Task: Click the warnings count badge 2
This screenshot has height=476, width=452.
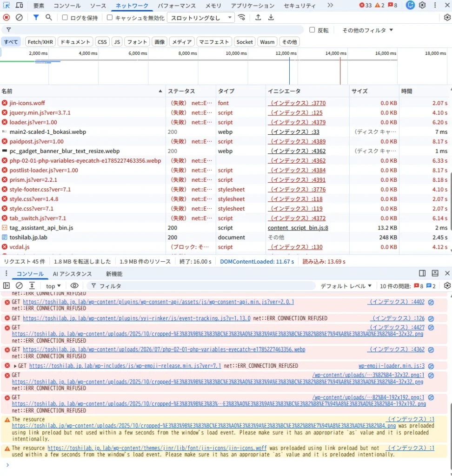Action: (x=380, y=5)
